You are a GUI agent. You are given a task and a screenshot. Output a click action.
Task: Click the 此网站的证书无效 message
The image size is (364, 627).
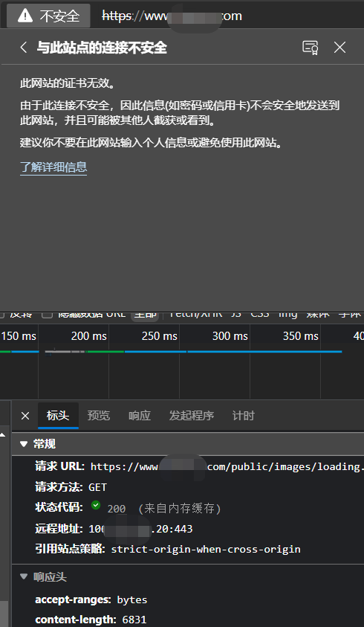point(68,84)
